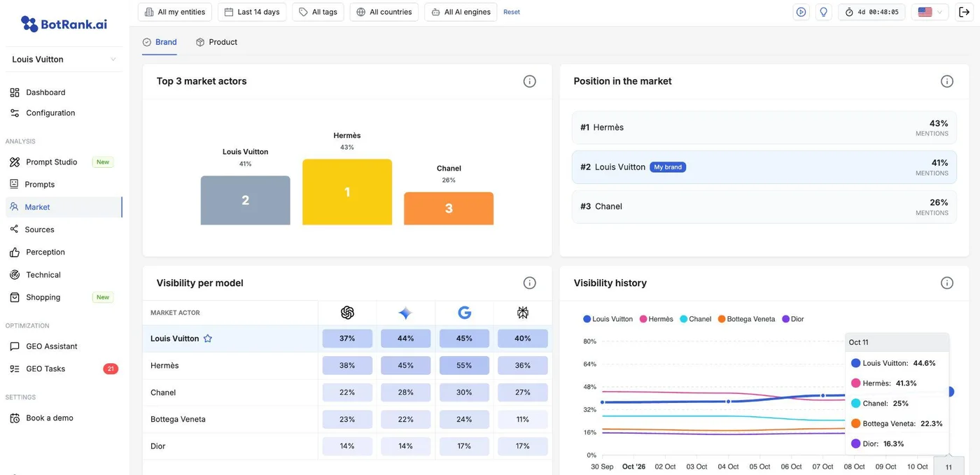Screen dimensions: 980x475
Task: Select the #1 Hermès ranking row
Action: tap(764, 127)
